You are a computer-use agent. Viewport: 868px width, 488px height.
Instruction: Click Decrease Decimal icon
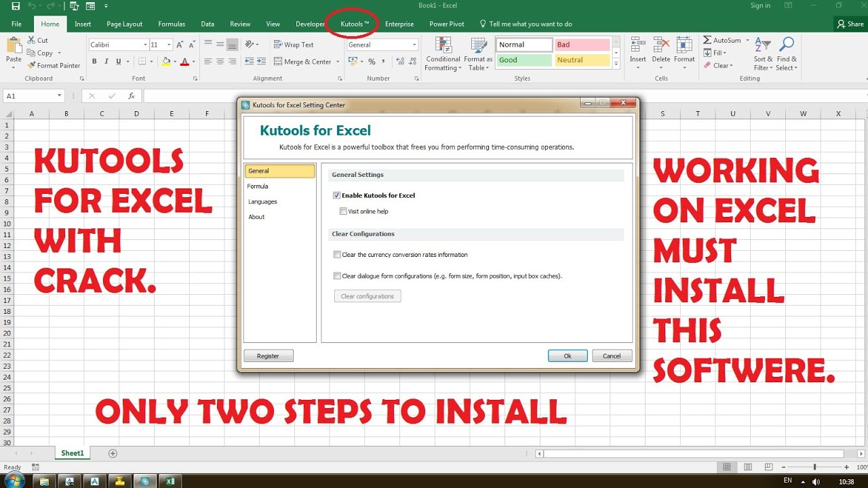click(x=411, y=62)
